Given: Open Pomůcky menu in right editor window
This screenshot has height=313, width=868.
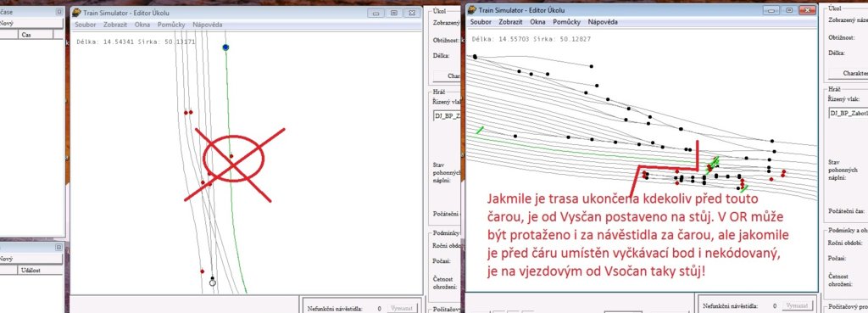Looking at the screenshot, I should click(x=567, y=22).
